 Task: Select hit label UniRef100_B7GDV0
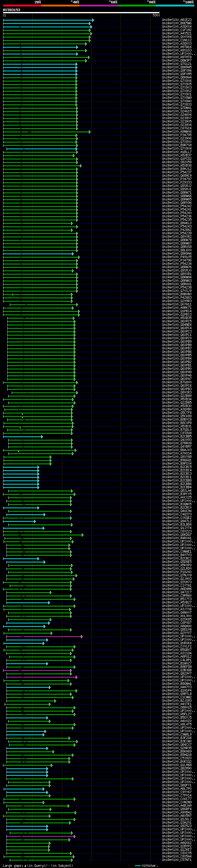[177, 382]
